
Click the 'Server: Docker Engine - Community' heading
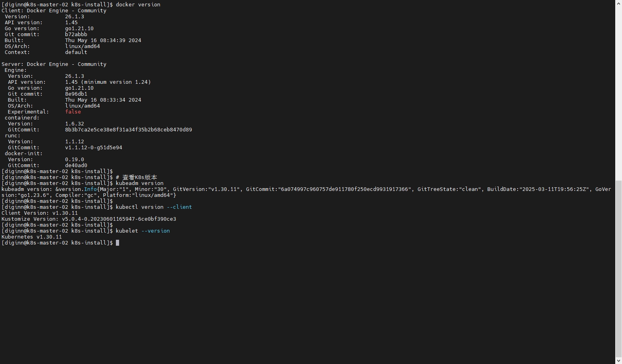(54, 64)
